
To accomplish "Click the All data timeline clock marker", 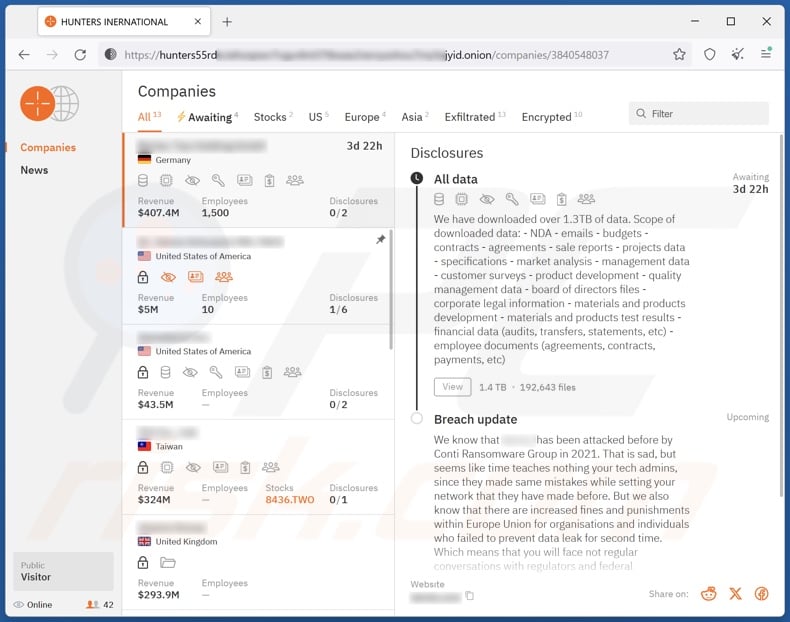I will (x=417, y=178).
